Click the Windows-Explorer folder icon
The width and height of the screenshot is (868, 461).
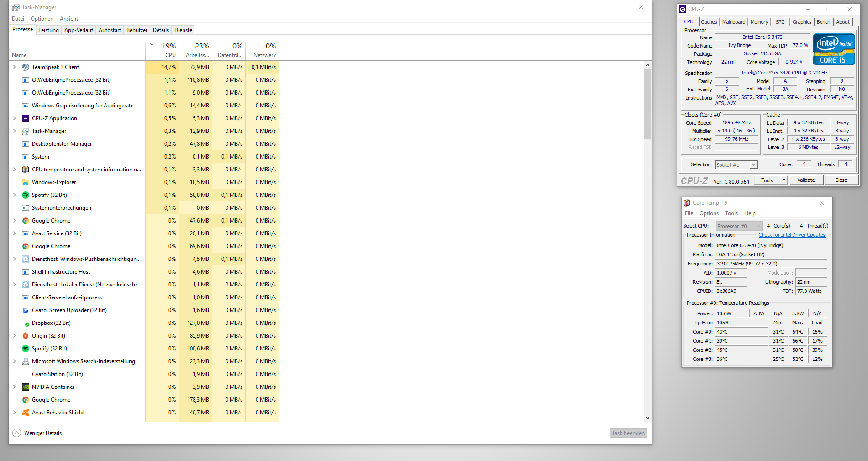tap(26, 182)
